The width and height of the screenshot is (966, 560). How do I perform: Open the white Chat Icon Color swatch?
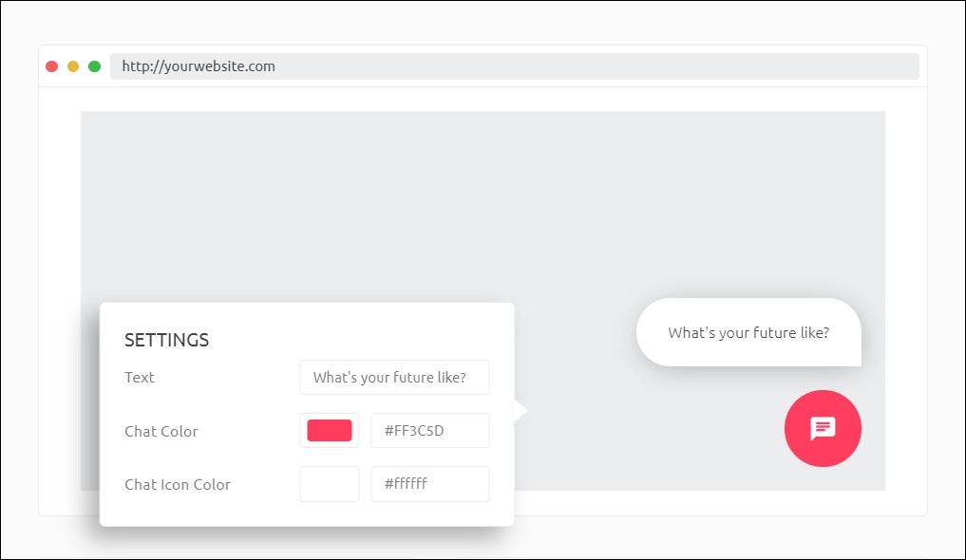coord(330,484)
